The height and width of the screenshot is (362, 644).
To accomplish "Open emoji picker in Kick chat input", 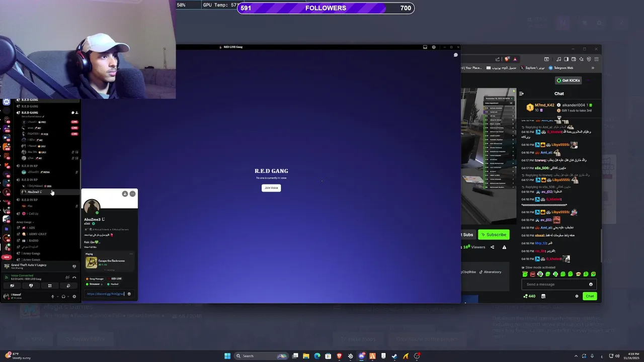I will pyautogui.click(x=591, y=284).
